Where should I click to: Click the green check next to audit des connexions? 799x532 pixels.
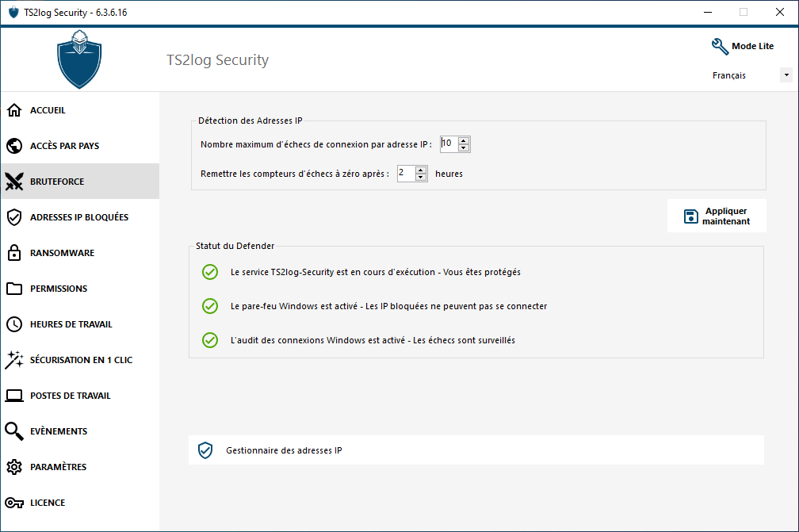210,340
